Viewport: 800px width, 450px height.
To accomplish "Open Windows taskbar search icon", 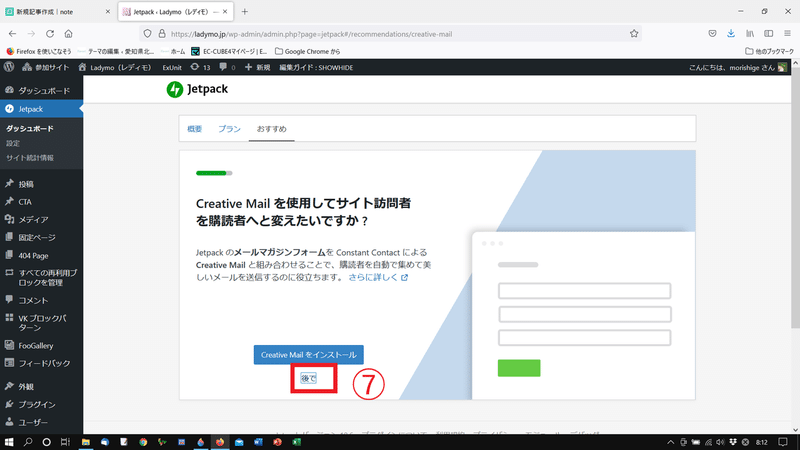I will [28, 442].
